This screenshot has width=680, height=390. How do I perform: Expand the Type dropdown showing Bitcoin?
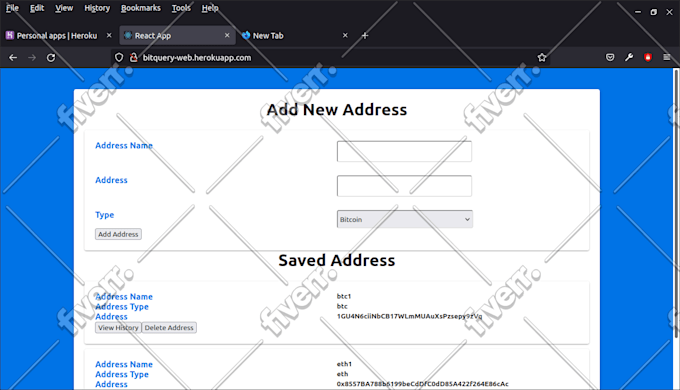(x=405, y=219)
